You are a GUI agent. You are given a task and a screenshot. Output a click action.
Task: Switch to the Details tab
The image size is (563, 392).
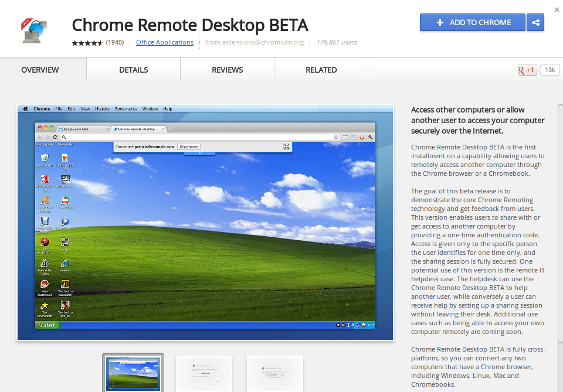(134, 70)
